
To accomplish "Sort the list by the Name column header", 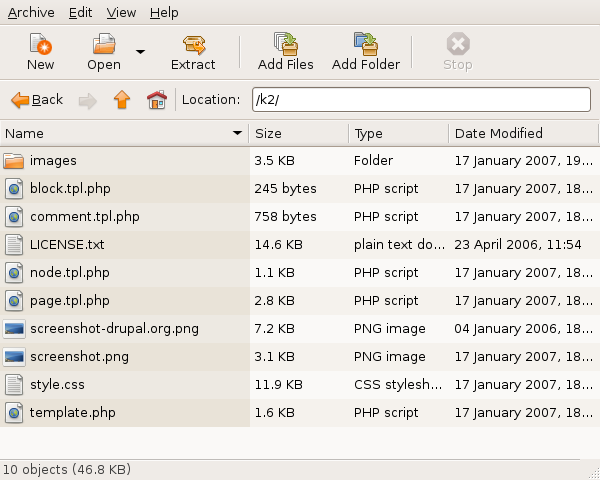I will pyautogui.click(x=120, y=133).
